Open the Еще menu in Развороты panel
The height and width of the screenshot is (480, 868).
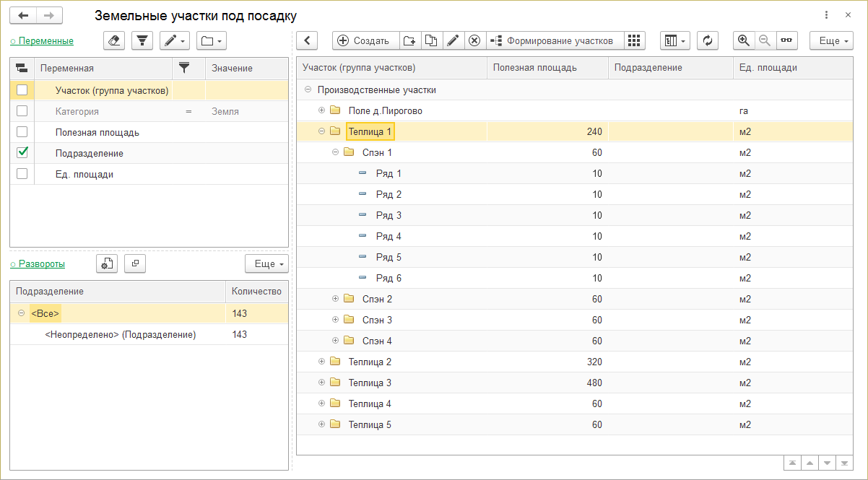266,264
